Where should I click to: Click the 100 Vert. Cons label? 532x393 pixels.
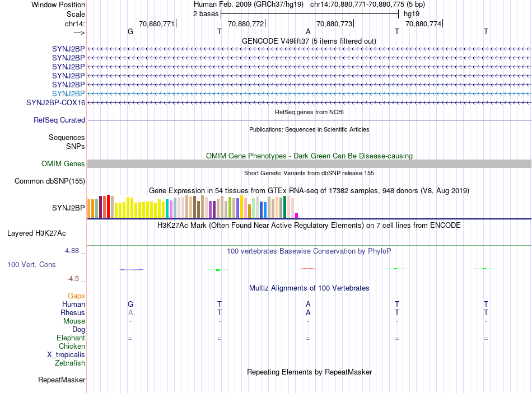31,264
